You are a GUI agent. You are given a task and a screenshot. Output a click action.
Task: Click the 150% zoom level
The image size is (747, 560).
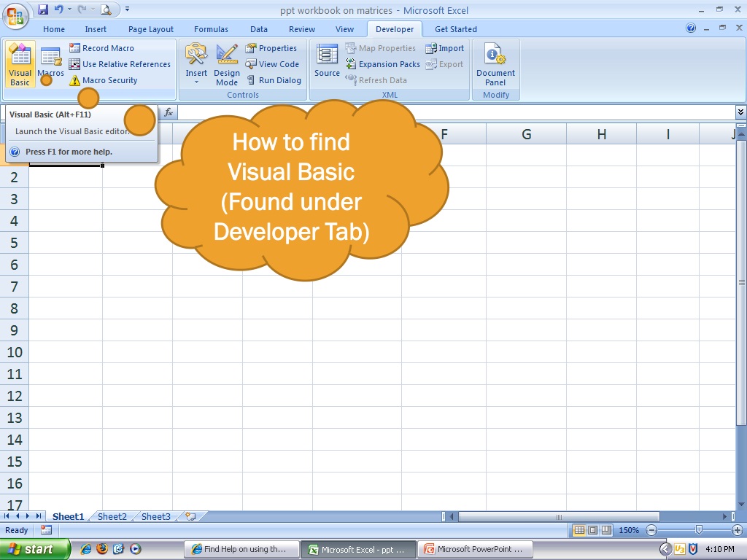pos(628,530)
